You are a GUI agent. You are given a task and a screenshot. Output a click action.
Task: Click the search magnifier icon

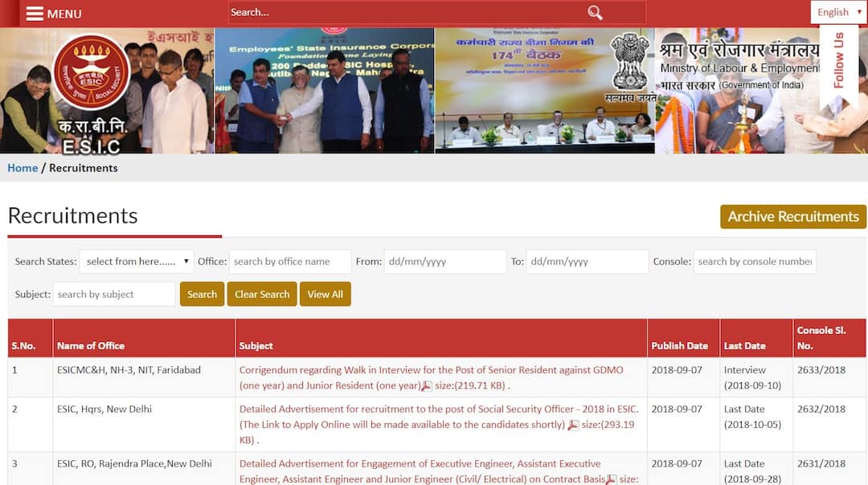[x=595, y=13]
